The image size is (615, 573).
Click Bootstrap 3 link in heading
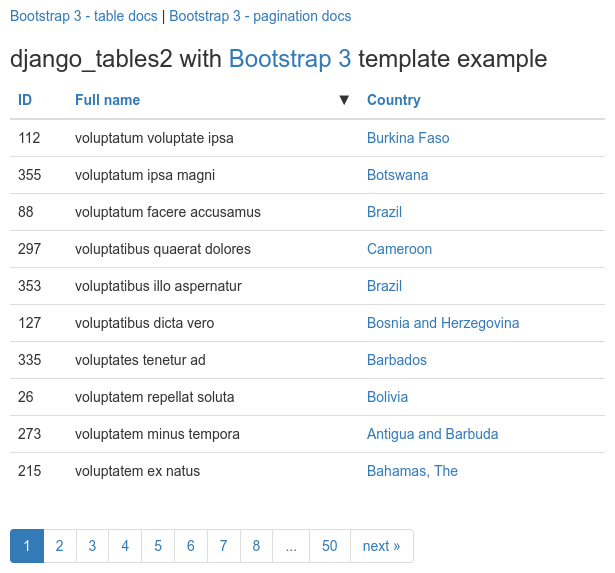coord(290,59)
